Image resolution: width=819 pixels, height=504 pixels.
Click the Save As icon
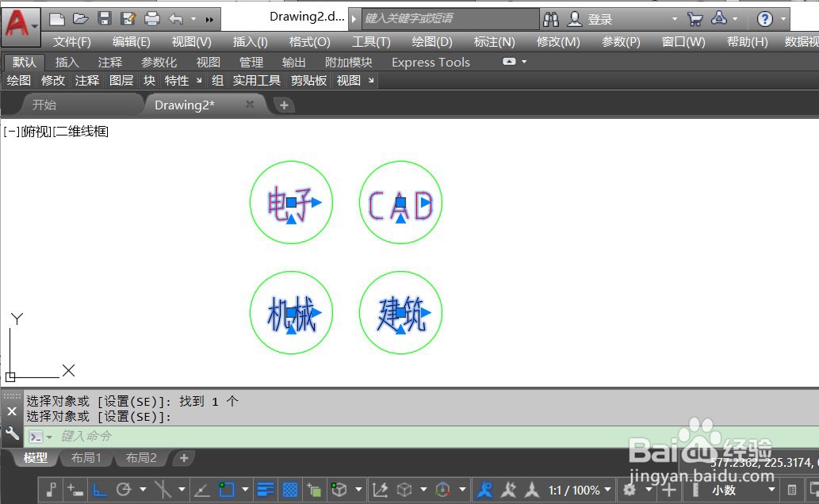tap(128, 19)
